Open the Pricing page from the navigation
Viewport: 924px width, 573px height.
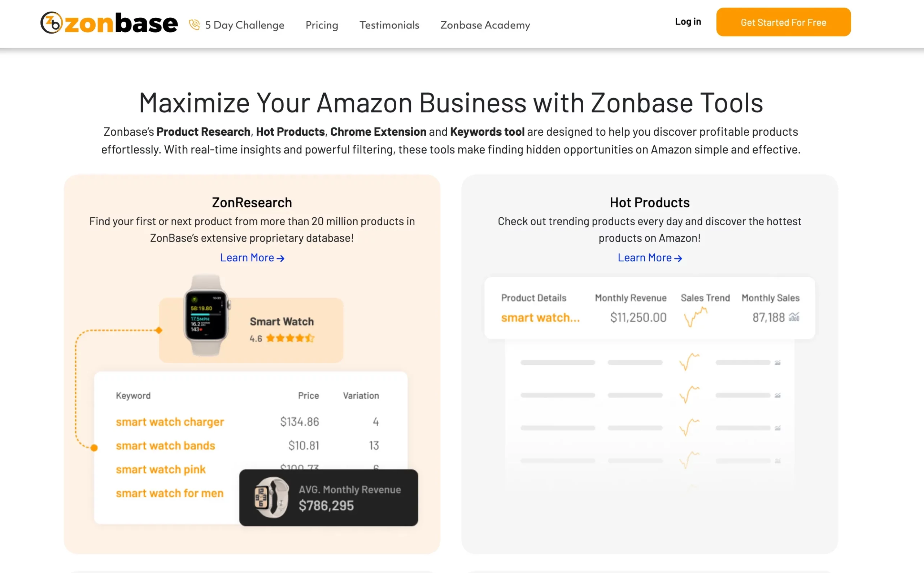[x=322, y=25]
